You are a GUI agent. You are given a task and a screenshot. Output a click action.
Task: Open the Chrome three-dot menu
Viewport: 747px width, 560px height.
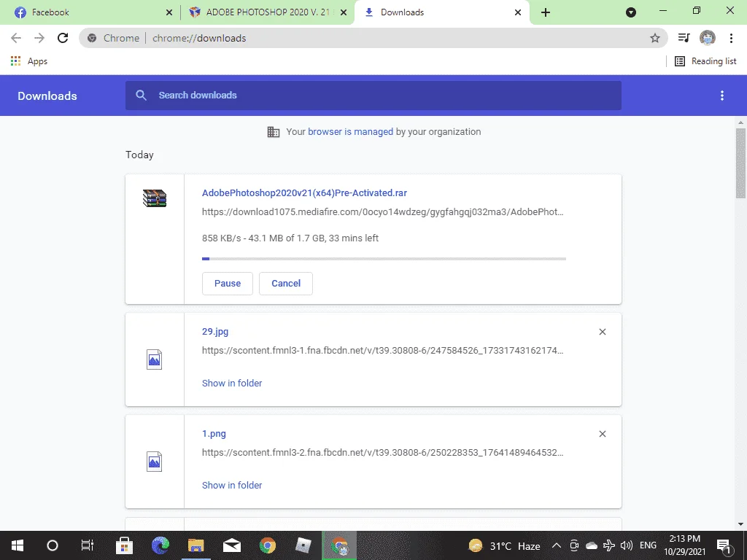(731, 38)
